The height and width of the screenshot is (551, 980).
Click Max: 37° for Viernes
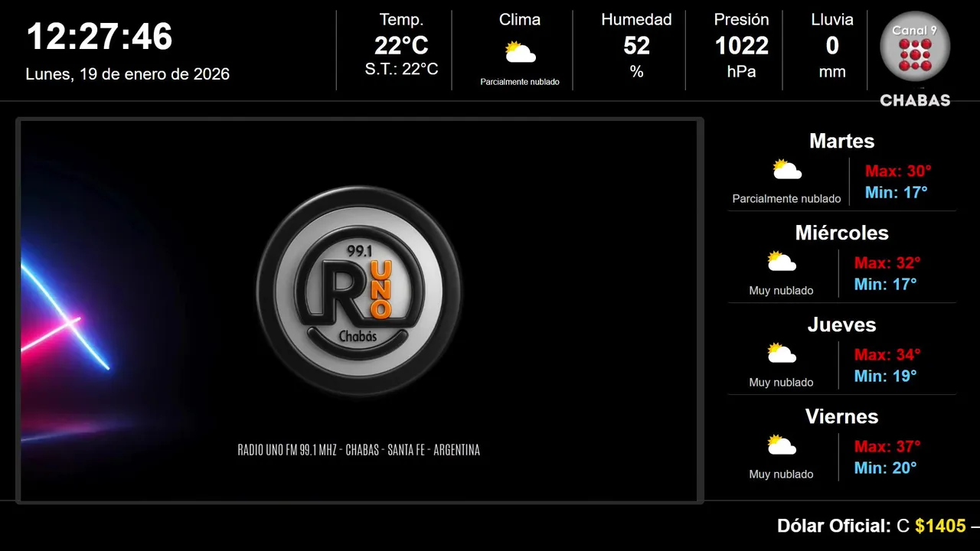[887, 447]
